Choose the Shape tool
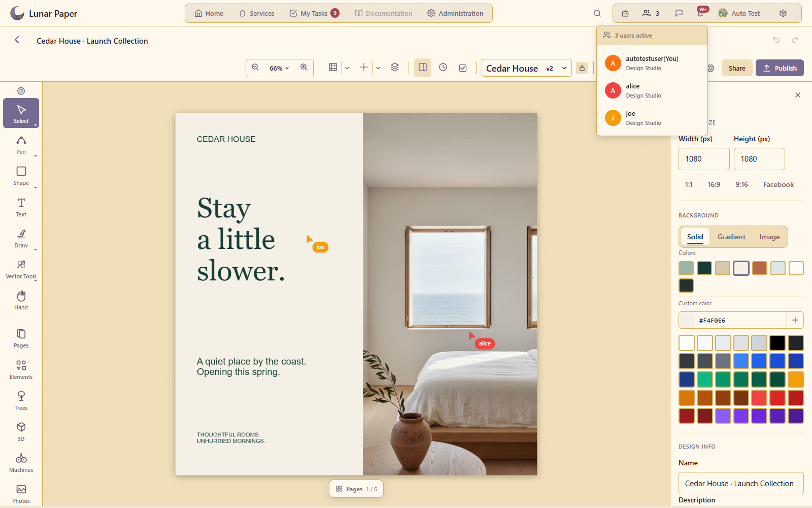 (21, 176)
